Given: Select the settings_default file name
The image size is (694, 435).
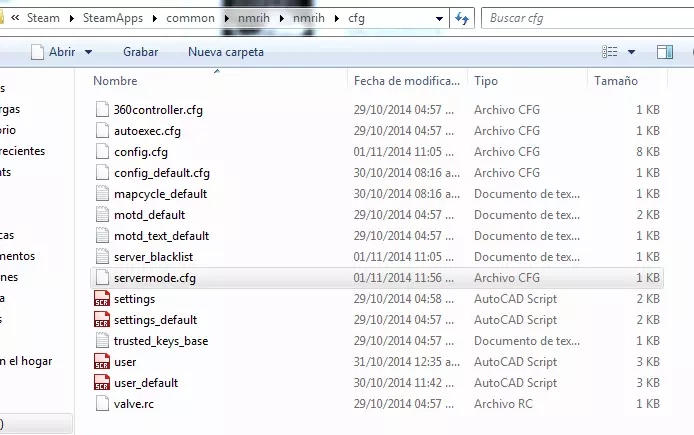Looking at the screenshot, I should click(x=155, y=320).
